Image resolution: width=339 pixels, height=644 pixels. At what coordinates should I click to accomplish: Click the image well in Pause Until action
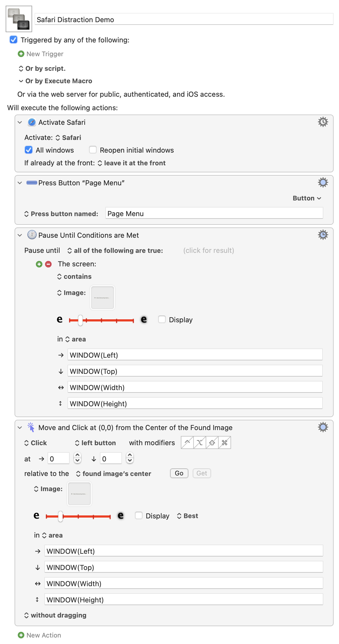[102, 297]
